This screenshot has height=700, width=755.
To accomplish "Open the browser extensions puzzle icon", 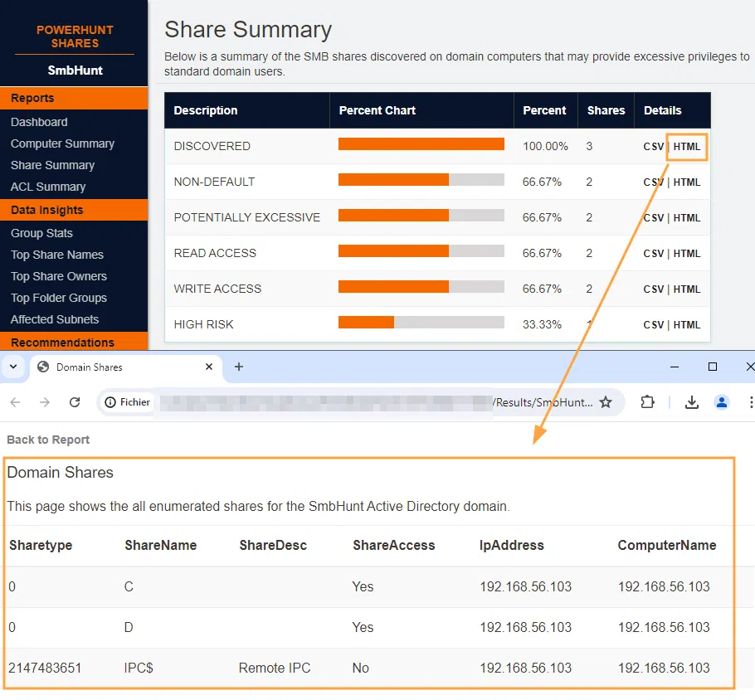I will [648, 402].
